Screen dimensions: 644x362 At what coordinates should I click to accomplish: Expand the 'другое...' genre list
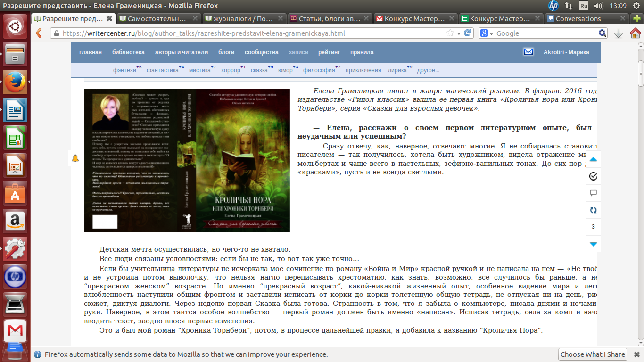(428, 70)
